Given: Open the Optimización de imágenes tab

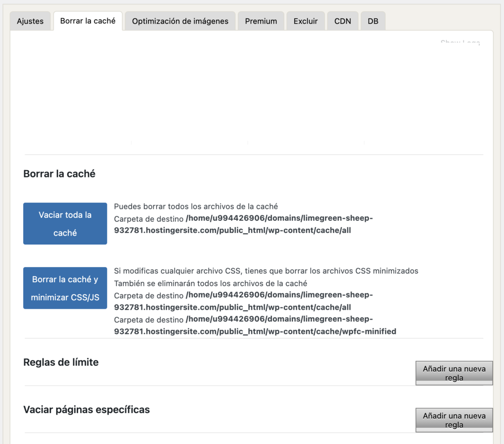Looking at the screenshot, I should [x=180, y=21].
